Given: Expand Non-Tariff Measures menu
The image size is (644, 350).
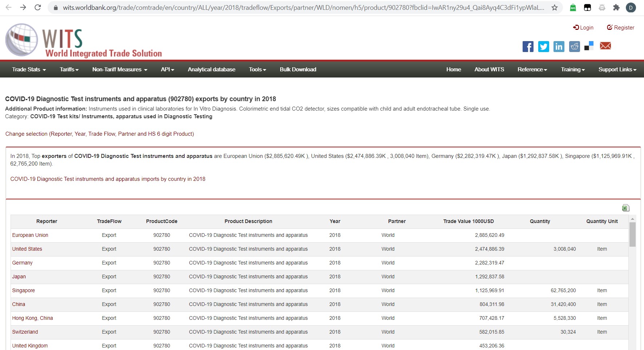Looking at the screenshot, I should click(x=120, y=69).
